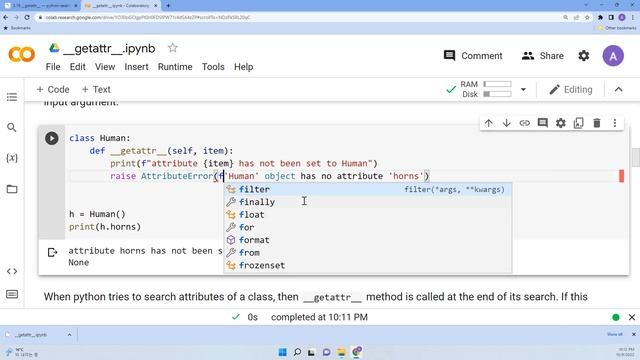Open the Insert menu

pyautogui.click(x=136, y=67)
